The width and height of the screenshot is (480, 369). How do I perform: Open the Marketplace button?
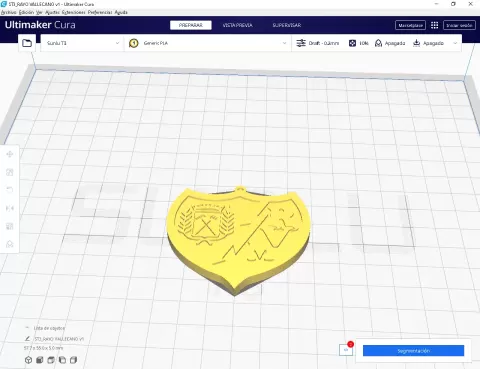click(410, 25)
